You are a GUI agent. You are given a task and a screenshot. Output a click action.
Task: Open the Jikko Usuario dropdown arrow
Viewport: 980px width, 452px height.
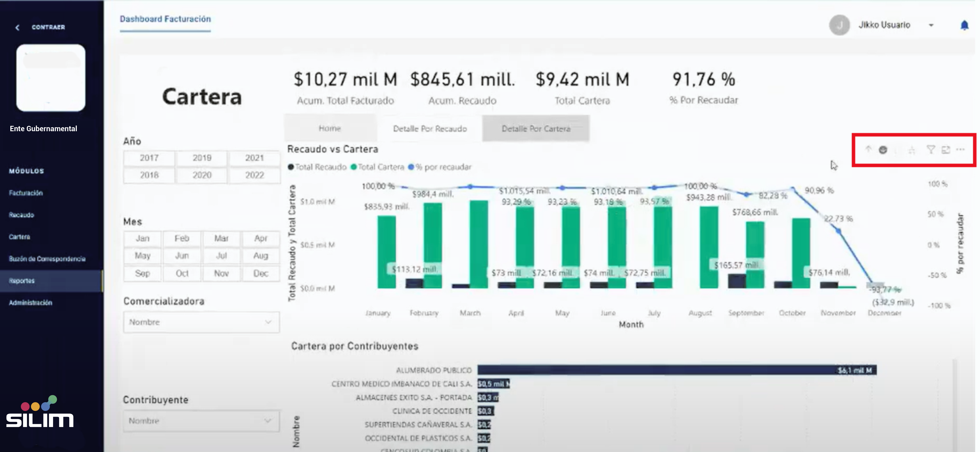(x=931, y=25)
